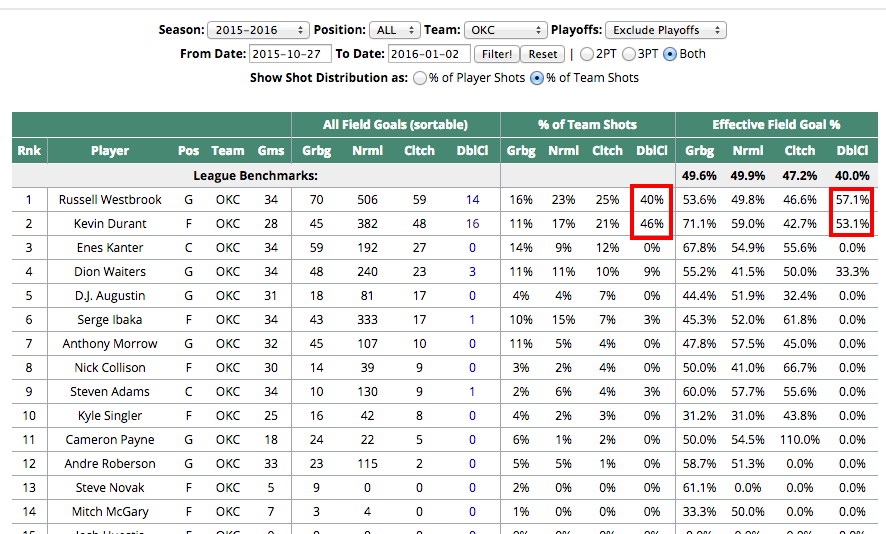The height and width of the screenshot is (534, 886).
Task: Click Serge Ibaka's 61.8% Cltch value
Action: pos(800,320)
